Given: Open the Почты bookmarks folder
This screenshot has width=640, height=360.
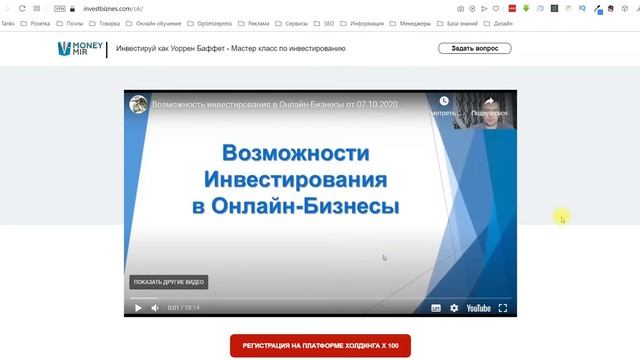Looking at the screenshot, I should [70, 24].
